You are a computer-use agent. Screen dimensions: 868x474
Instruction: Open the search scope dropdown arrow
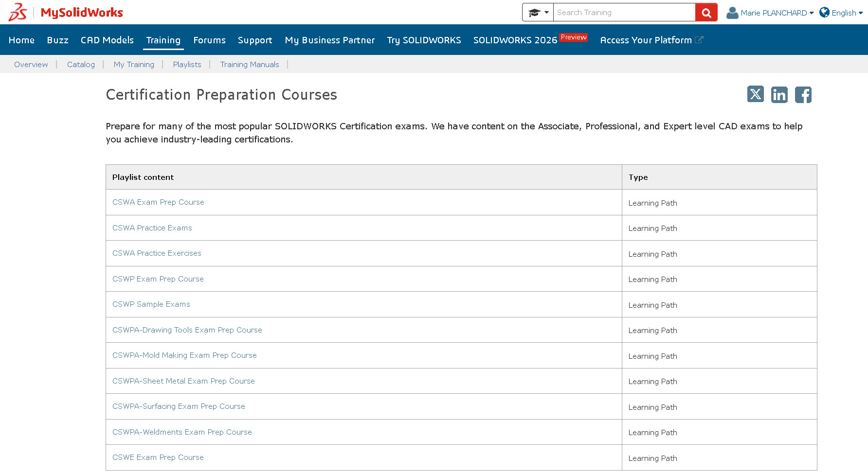546,13
